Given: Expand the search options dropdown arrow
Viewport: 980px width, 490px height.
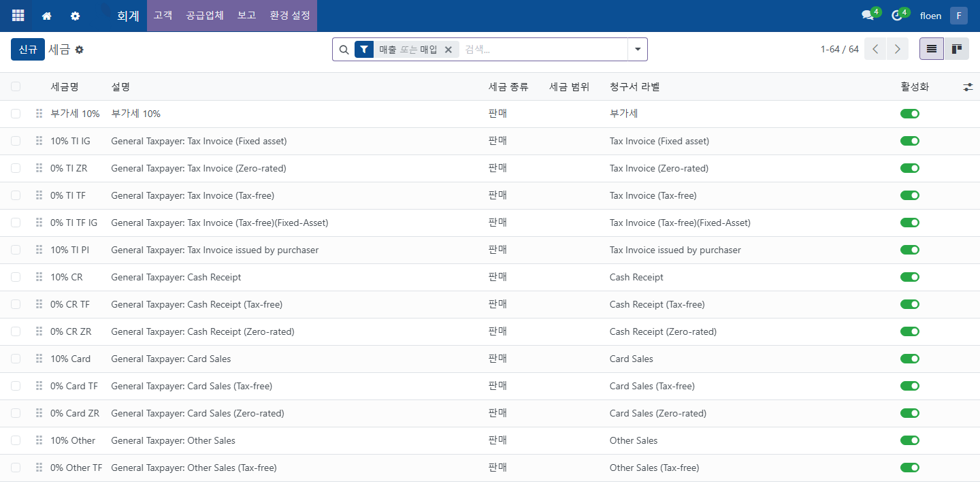Looking at the screenshot, I should (x=638, y=50).
